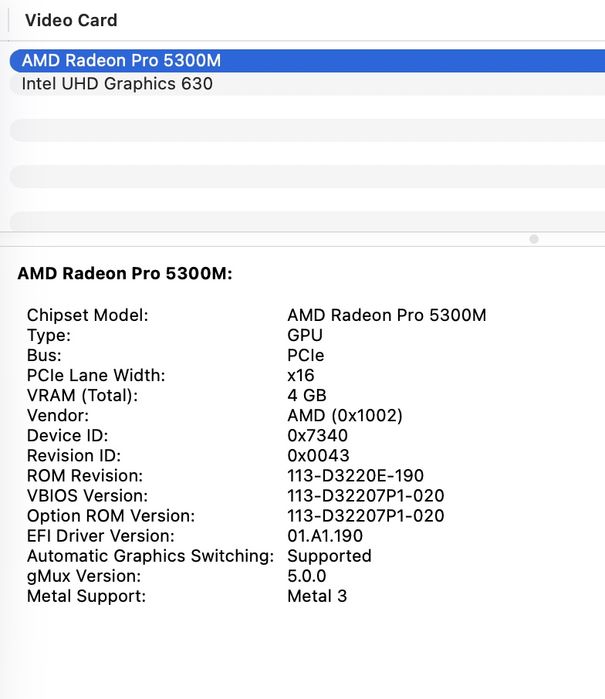
Task: Click the Option ROM Version: label
Action: point(111,516)
